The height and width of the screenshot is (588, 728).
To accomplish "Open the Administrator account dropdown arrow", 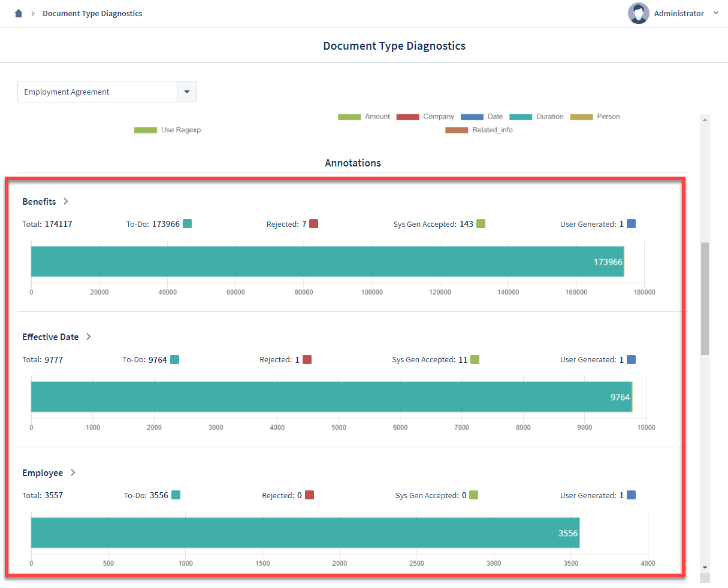I will click(x=716, y=13).
